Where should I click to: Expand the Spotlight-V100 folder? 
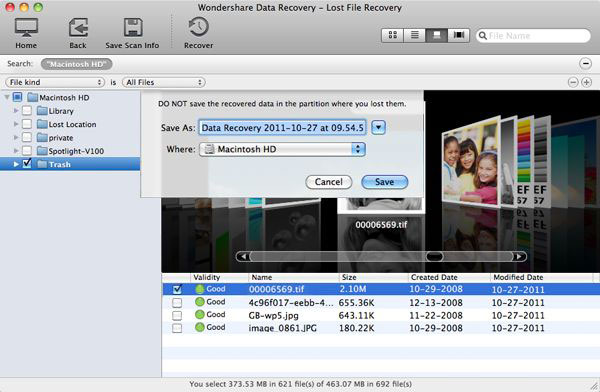pyautogui.click(x=16, y=151)
